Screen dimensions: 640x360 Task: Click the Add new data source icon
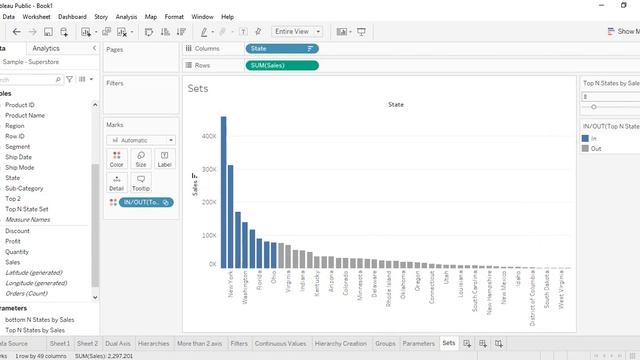64,32
